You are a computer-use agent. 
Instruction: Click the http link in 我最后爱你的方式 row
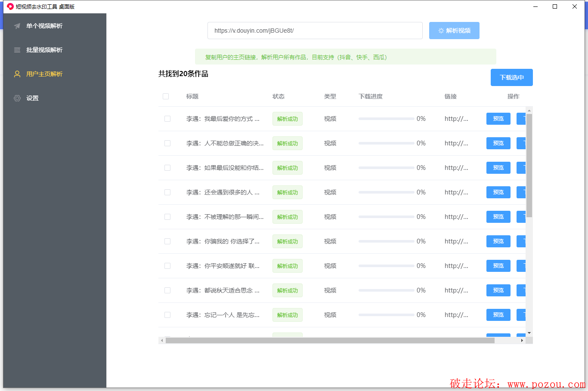pyautogui.click(x=456, y=119)
